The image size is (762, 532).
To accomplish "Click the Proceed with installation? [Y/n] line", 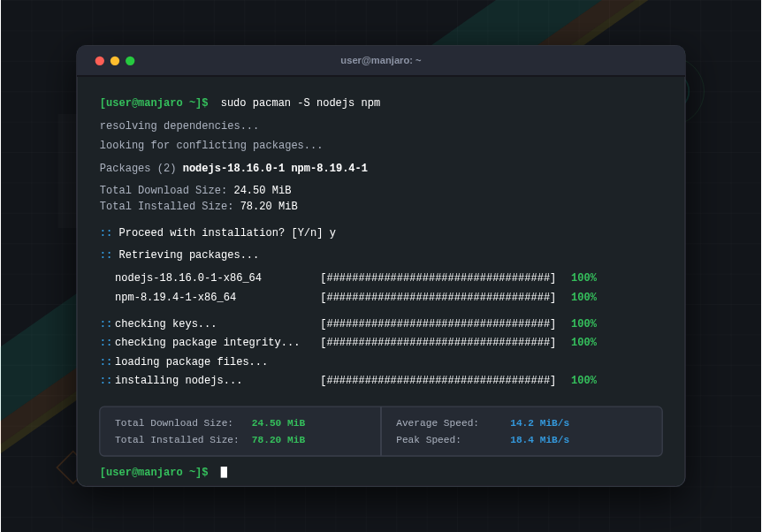I will coord(217,232).
